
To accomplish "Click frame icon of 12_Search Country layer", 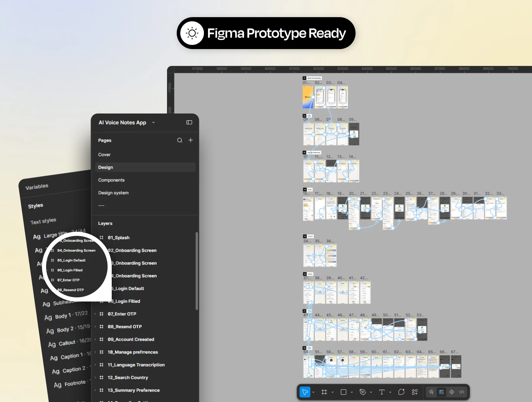I will [101, 377].
